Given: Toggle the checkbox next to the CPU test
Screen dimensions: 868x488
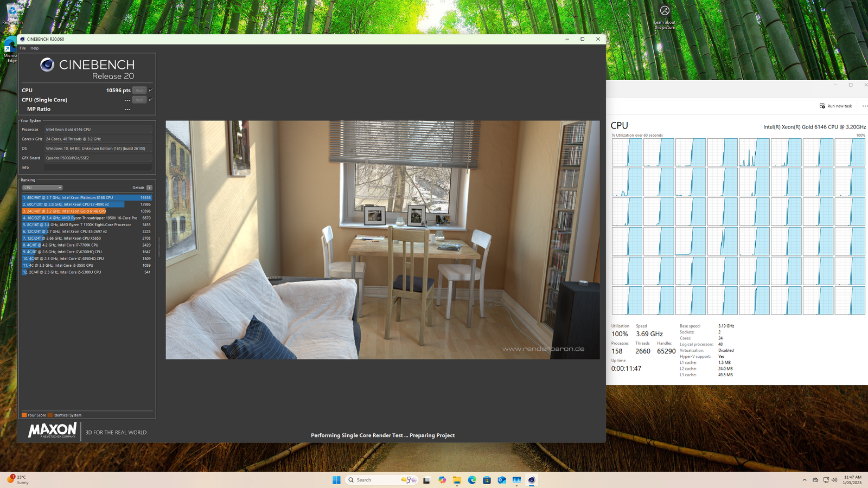Looking at the screenshot, I should coord(151,90).
